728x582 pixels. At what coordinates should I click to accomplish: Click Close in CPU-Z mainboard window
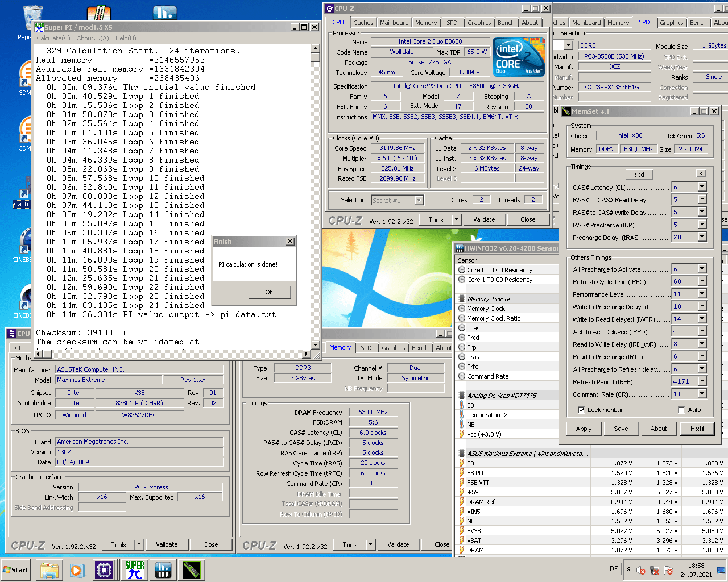click(x=210, y=544)
